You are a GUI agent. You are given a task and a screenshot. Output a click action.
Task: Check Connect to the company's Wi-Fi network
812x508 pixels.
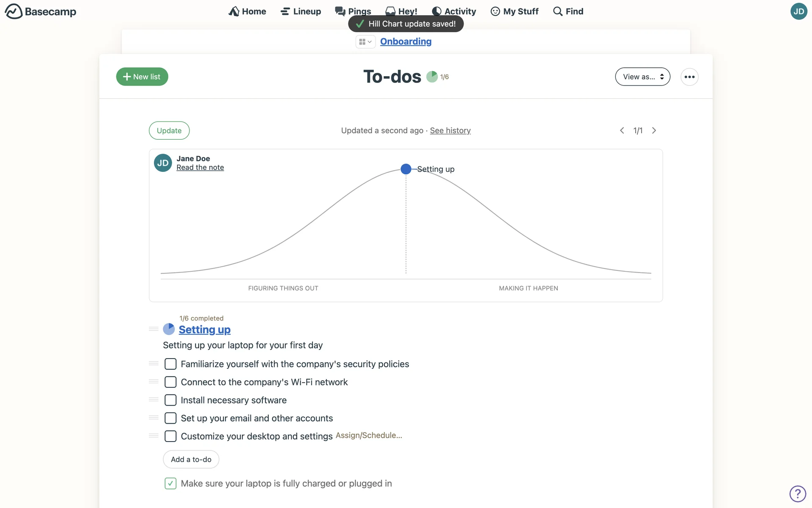pyautogui.click(x=170, y=382)
